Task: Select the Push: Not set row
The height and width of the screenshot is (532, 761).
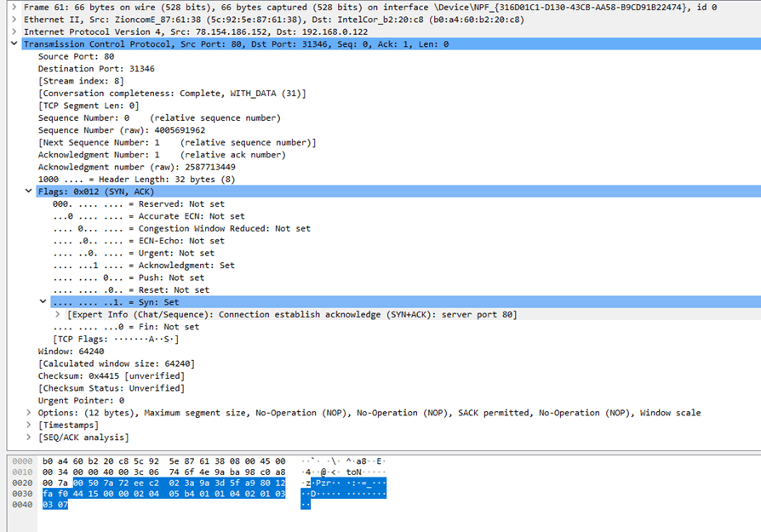Action: (129, 277)
